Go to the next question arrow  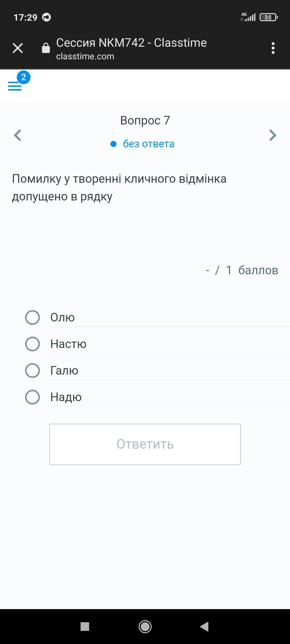(273, 135)
